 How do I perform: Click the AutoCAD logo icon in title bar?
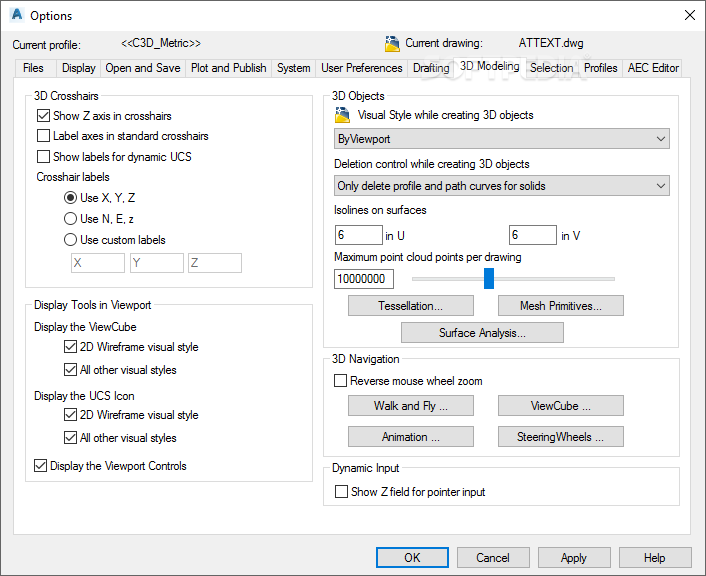pos(17,15)
